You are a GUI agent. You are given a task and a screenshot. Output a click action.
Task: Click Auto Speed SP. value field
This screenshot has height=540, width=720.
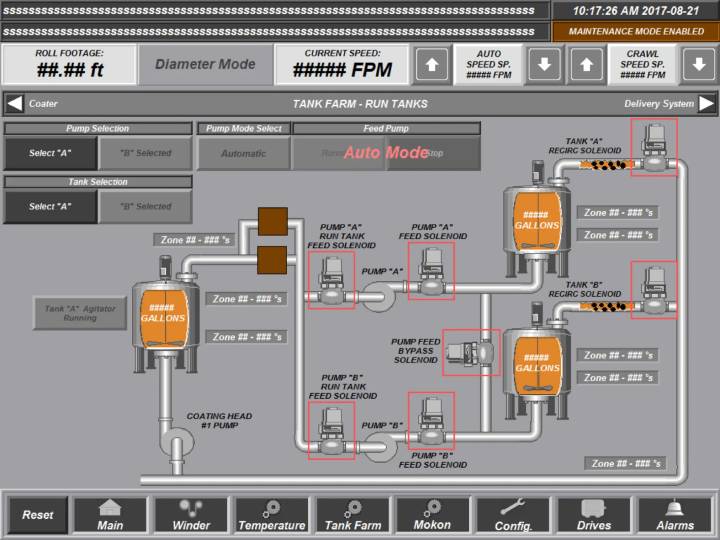coord(488,65)
